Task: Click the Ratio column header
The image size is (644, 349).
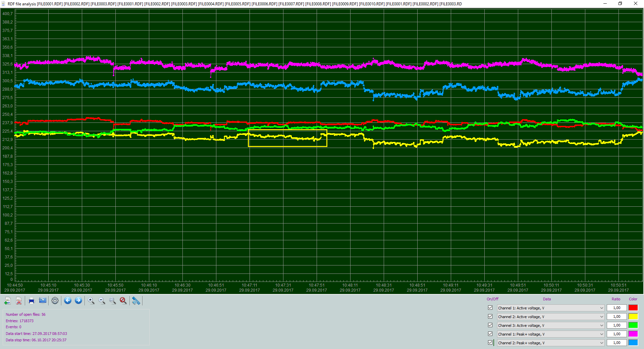Action: pyautogui.click(x=616, y=299)
